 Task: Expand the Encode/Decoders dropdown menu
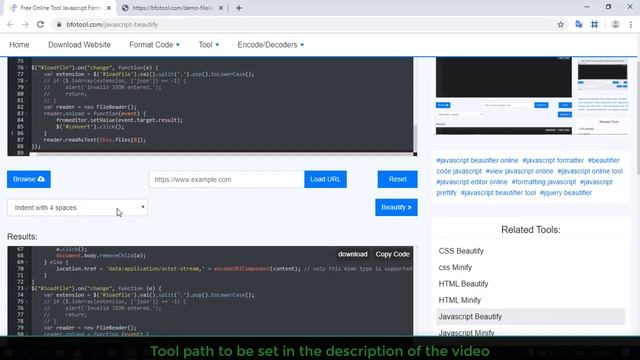click(x=271, y=45)
